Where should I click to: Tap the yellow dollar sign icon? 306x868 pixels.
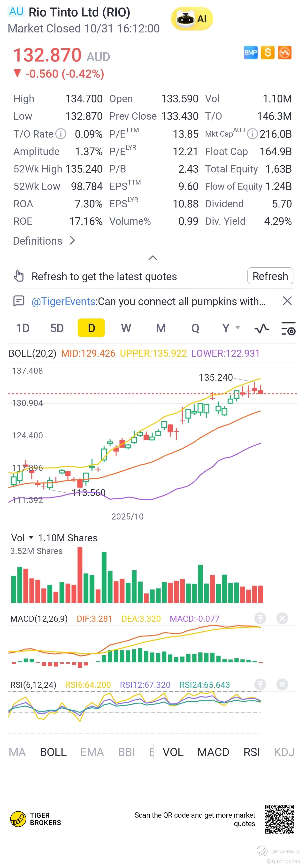point(268,53)
